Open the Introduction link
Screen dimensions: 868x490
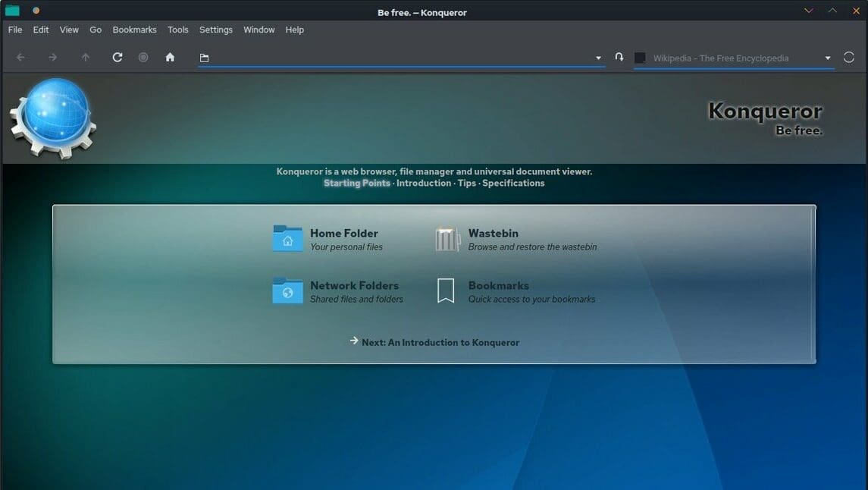click(424, 184)
